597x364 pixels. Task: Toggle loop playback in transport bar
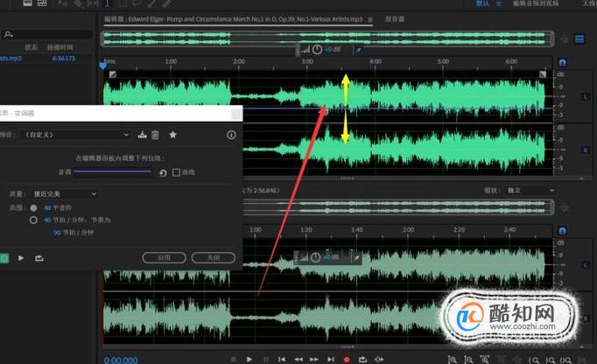point(362,360)
